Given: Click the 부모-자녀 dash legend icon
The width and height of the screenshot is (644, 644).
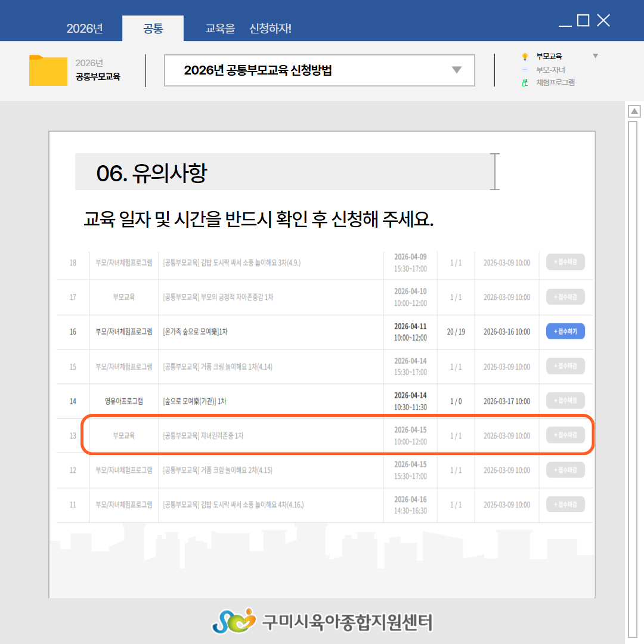Looking at the screenshot, I should [525, 70].
